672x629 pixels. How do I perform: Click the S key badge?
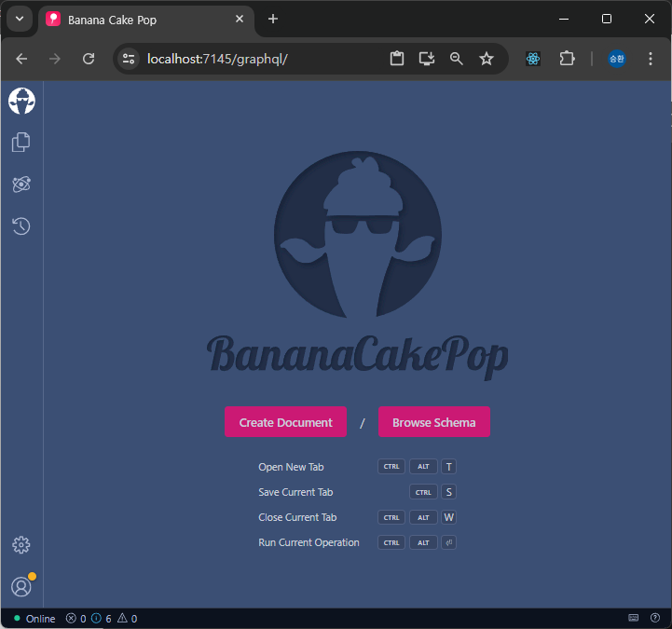(448, 492)
